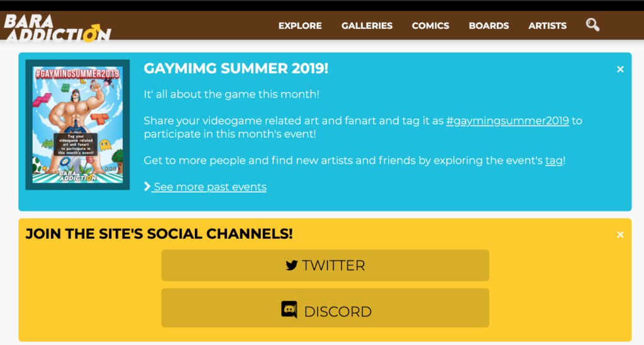Open the See more past events link
Screen dimensions: 644x345
point(210,187)
